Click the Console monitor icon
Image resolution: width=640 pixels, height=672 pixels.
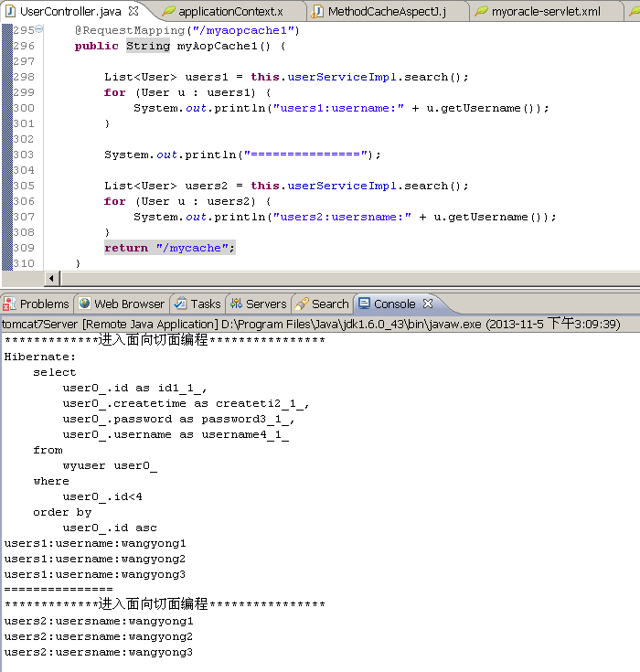point(365,304)
